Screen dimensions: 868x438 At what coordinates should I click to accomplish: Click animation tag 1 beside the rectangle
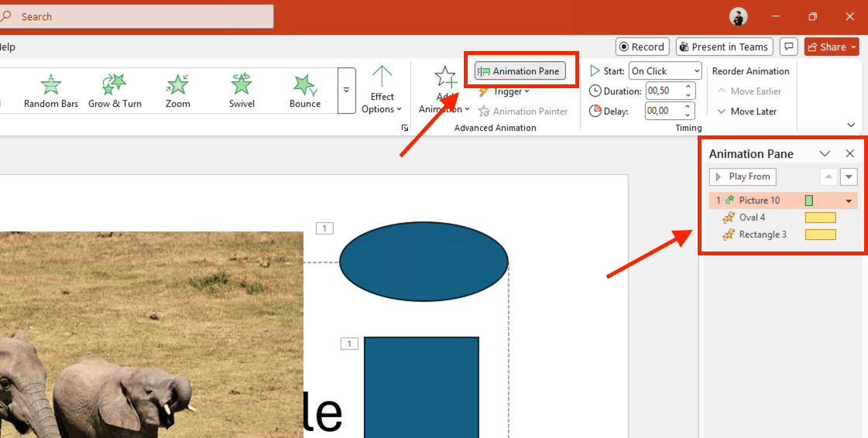(348, 344)
